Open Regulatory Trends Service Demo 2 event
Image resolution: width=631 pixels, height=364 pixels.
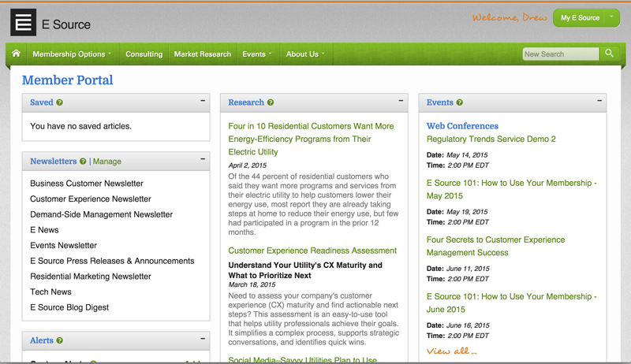(491, 139)
